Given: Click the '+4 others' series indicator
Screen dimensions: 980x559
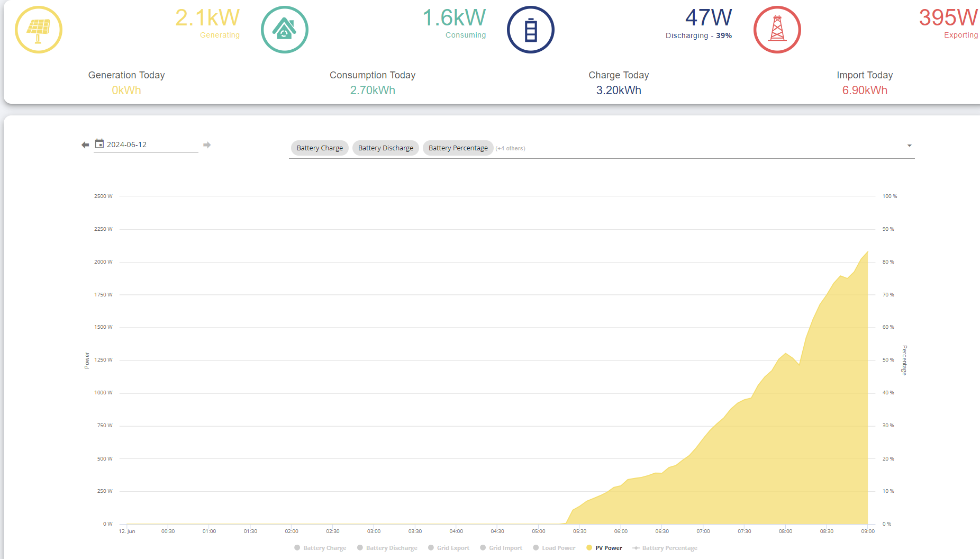Looking at the screenshot, I should coord(510,149).
